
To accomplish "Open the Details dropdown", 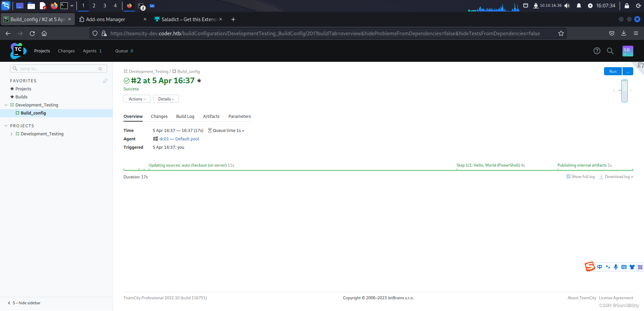I will pos(166,99).
